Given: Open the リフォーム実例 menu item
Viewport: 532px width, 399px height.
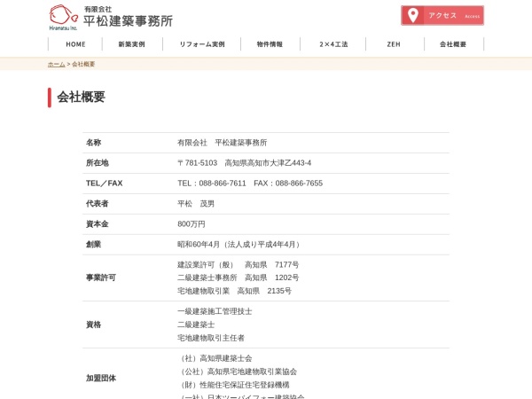Looking at the screenshot, I should coord(202,44).
